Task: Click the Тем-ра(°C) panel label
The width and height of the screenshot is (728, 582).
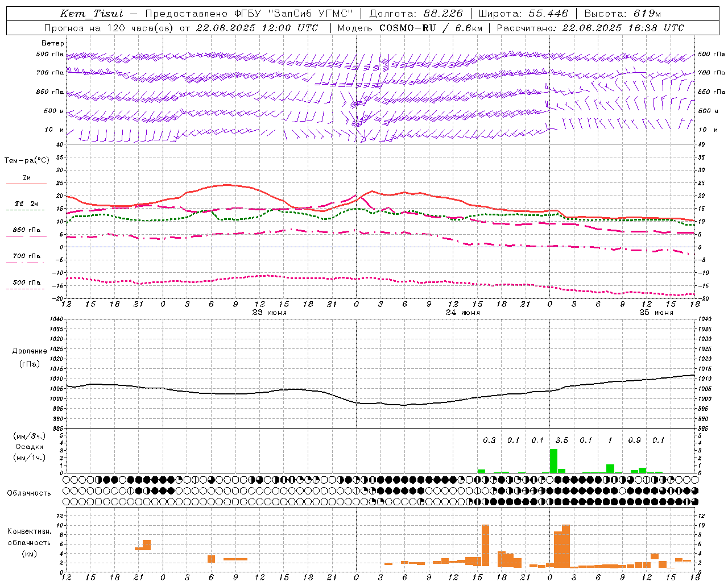Action: point(27,160)
